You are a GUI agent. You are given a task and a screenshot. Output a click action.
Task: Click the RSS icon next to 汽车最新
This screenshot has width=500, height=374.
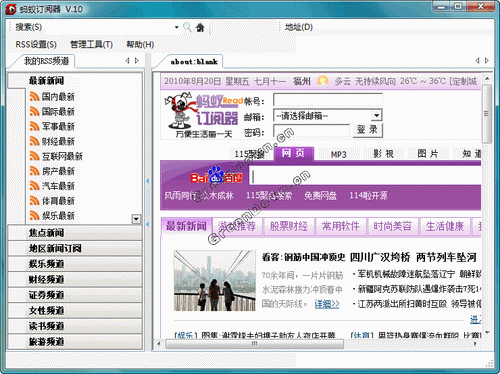coord(35,186)
